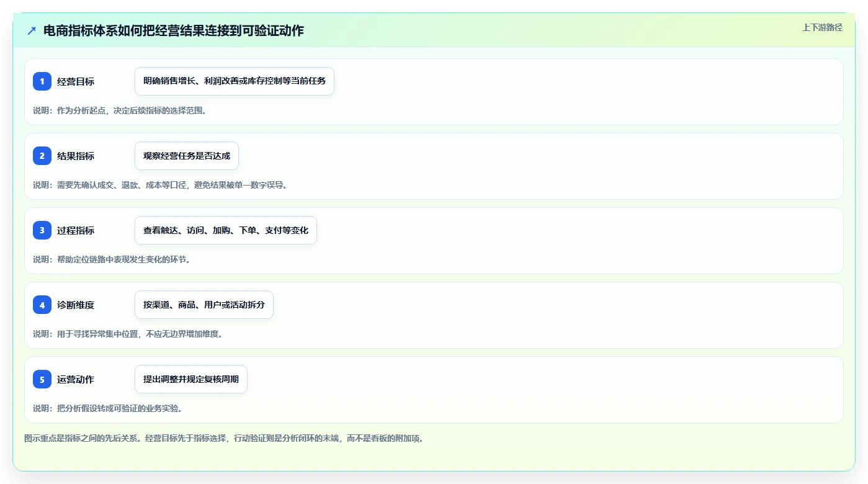
Task: Select the 提出调整并规定复核周期 box
Action: (191, 379)
